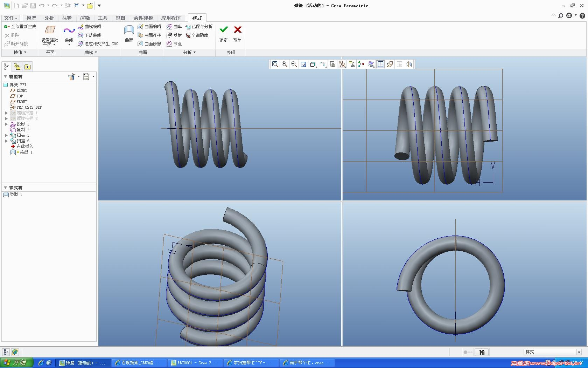Click the Refit view icon

(x=275, y=64)
